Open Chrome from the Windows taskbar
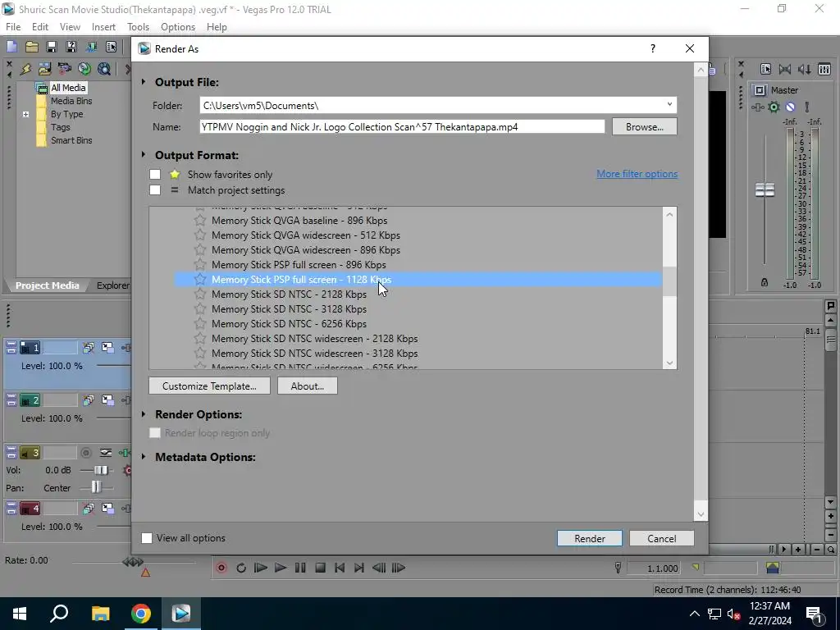Viewport: 840px width, 630px height. point(141,614)
